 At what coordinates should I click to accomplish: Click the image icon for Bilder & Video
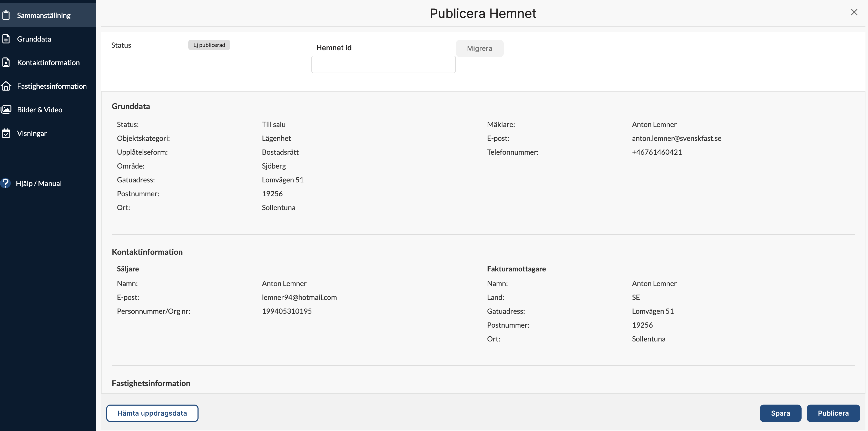pos(6,110)
